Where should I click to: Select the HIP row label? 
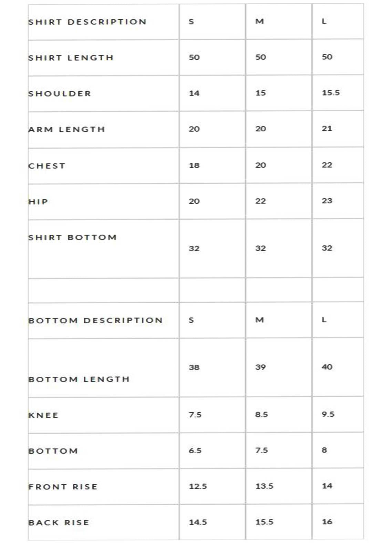tap(38, 202)
